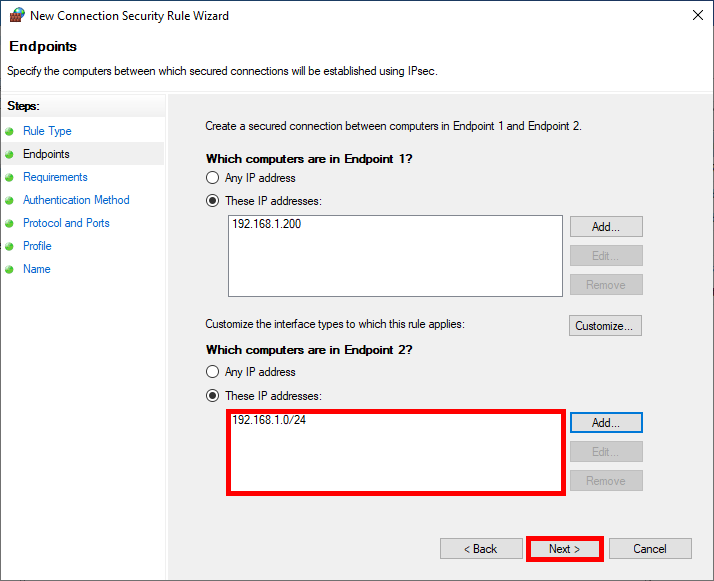Screen dimensions: 714x581
Task: Open the Authentication Method step
Action: click(76, 200)
